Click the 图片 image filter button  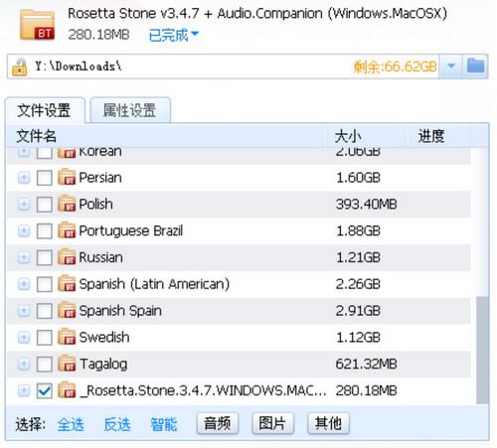(272, 423)
